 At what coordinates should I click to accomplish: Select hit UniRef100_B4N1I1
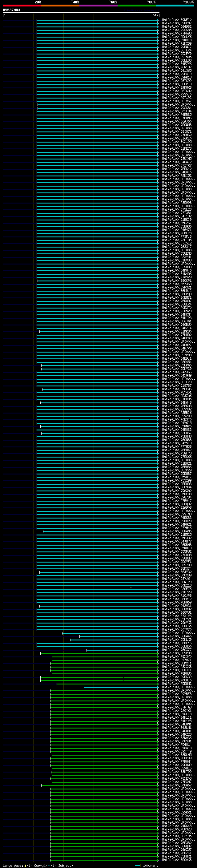(176, 717)
